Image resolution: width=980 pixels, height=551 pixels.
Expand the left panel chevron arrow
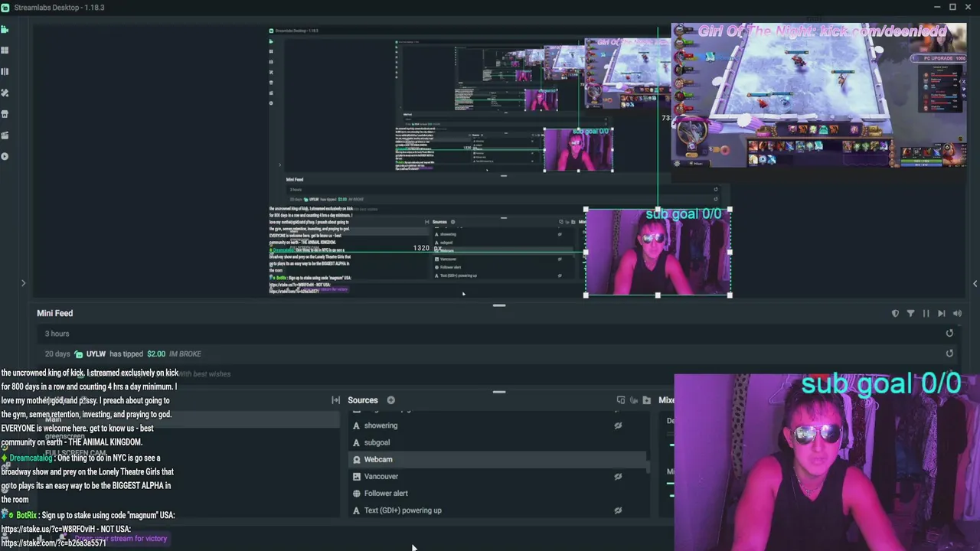pyautogui.click(x=23, y=283)
